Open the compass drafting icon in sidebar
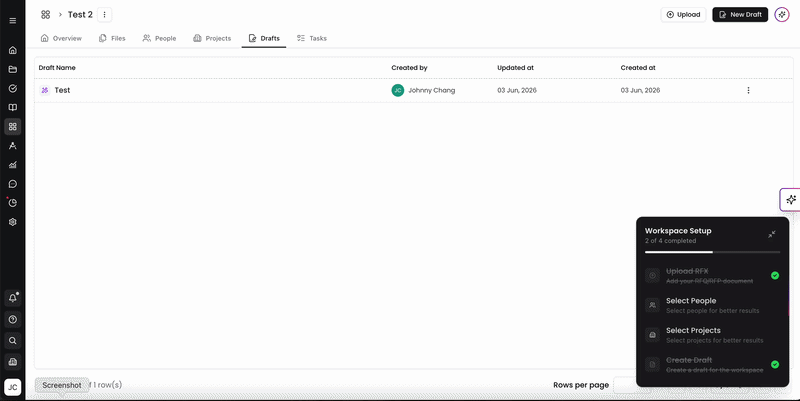Image resolution: width=800 pixels, height=401 pixels. click(13, 146)
